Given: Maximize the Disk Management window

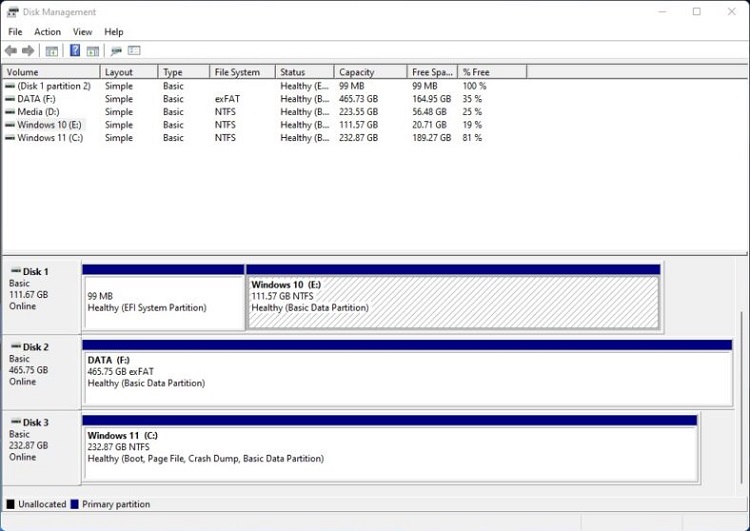Looking at the screenshot, I should (697, 11).
